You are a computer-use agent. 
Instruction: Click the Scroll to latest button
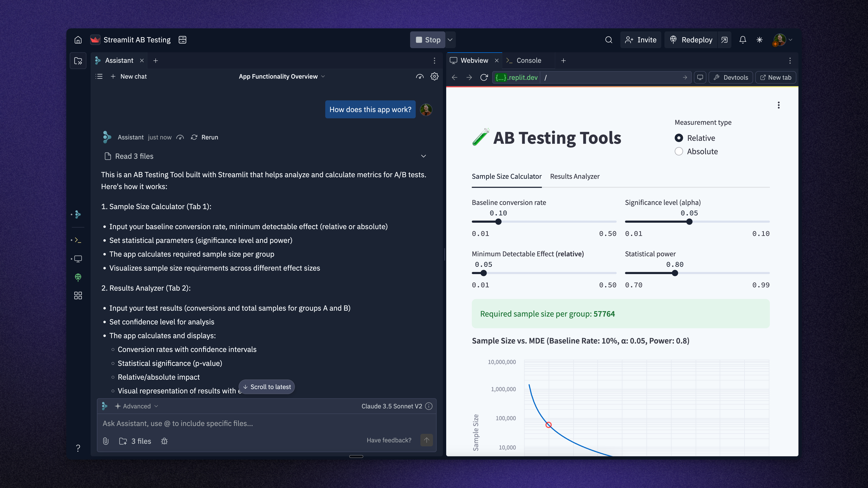click(x=267, y=387)
